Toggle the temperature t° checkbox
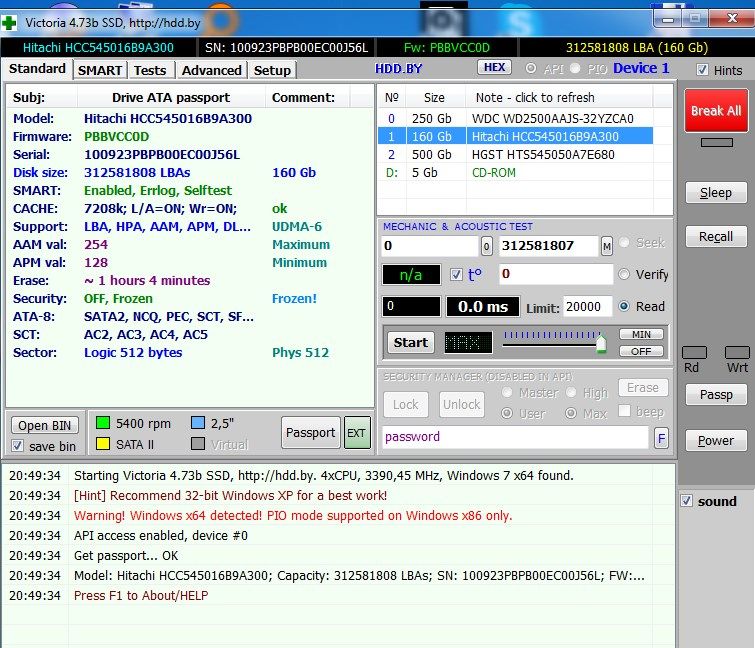Screen dimensions: 755x648 point(456,275)
